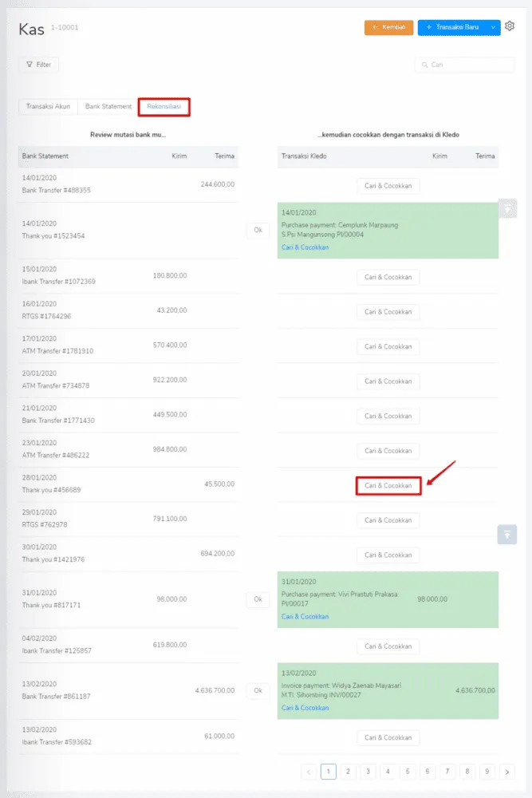The width and height of the screenshot is (532, 798).
Task: Switch to the Transaksi Akun tab
Action: tap(48, 106)
